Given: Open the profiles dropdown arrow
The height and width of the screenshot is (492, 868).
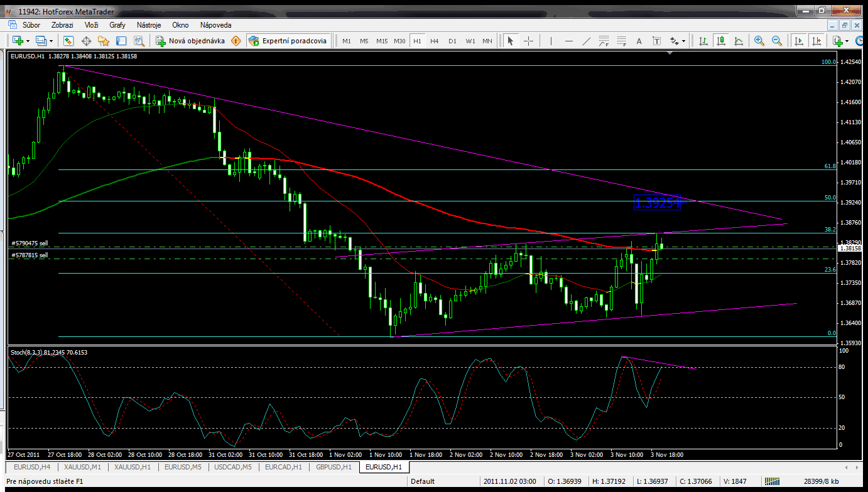Looking at the screenshot, I should [52, 41].
